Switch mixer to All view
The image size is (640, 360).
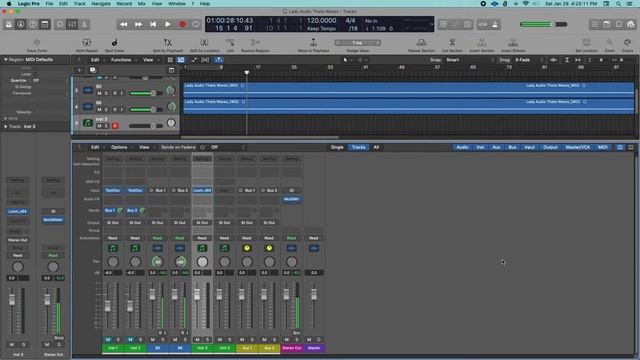click(x=376, y=147)
